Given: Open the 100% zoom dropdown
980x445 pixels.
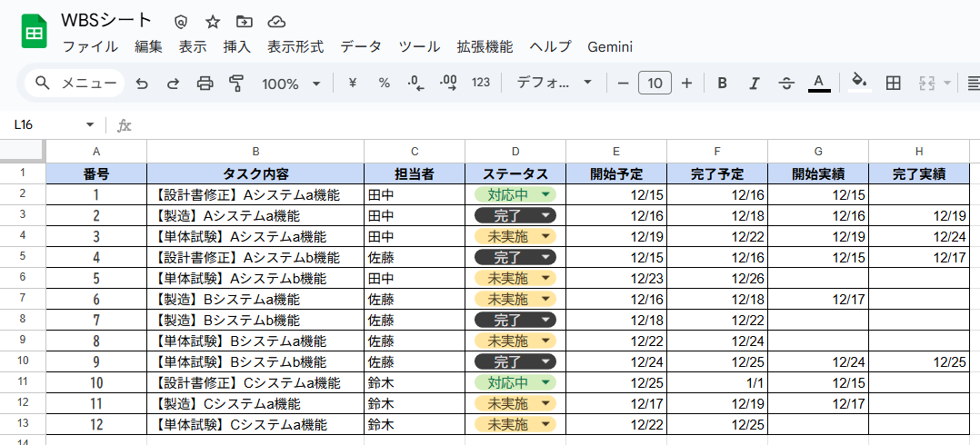Looking at the screenshot, I should click(291, 84).
